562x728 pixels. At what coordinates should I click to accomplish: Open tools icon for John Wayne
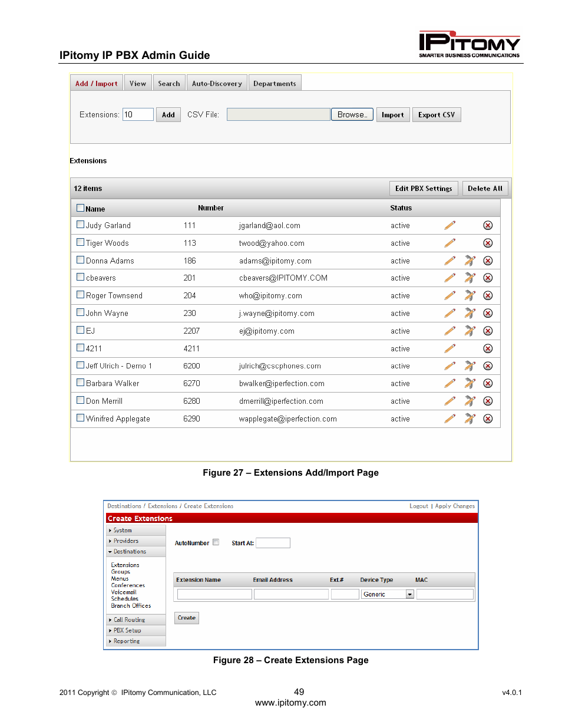pos(470,313)
